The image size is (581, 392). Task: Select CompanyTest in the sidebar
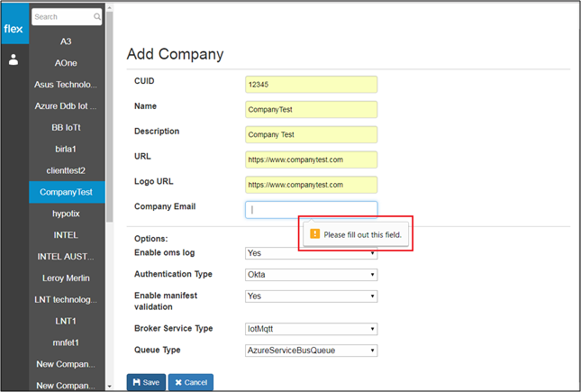pos(67,192)
